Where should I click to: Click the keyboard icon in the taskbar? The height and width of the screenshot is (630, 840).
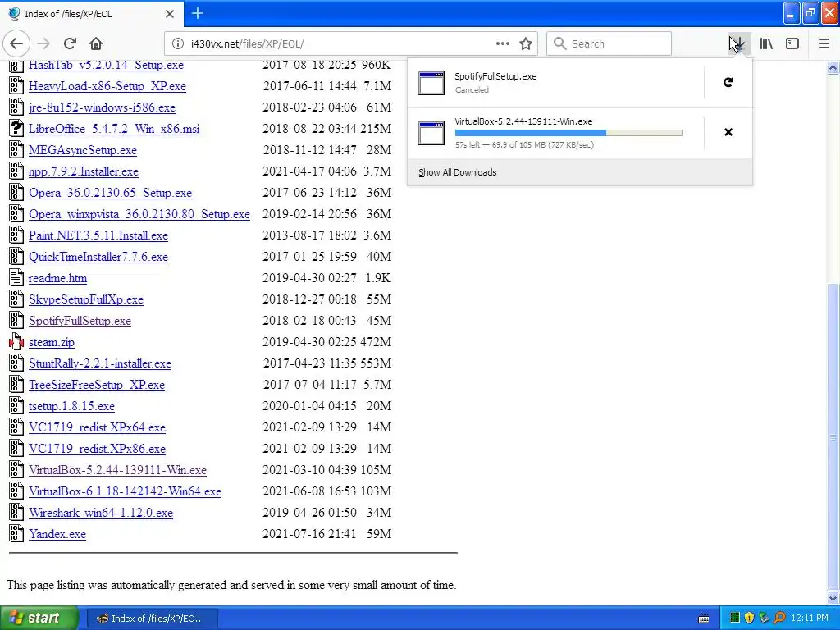click(x=704, y=619)
